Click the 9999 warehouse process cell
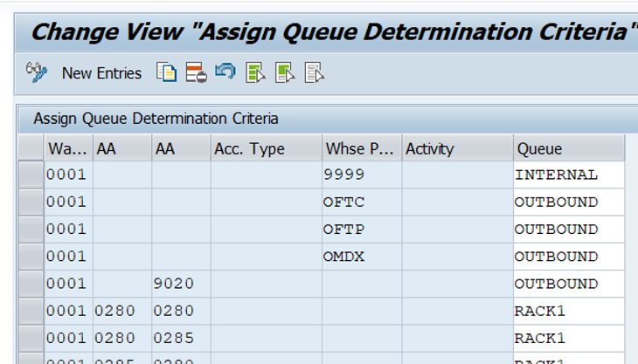This screenshot has width=638, height=364. pos(362,175)
